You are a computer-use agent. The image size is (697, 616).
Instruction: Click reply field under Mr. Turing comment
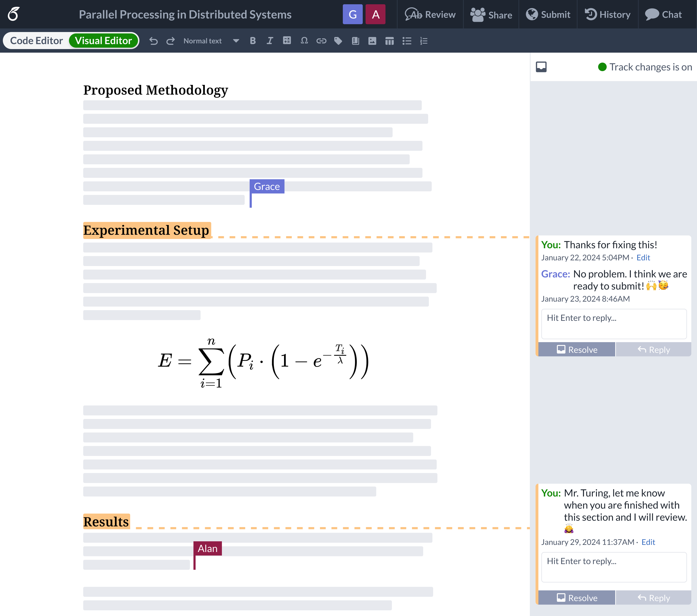614,567
